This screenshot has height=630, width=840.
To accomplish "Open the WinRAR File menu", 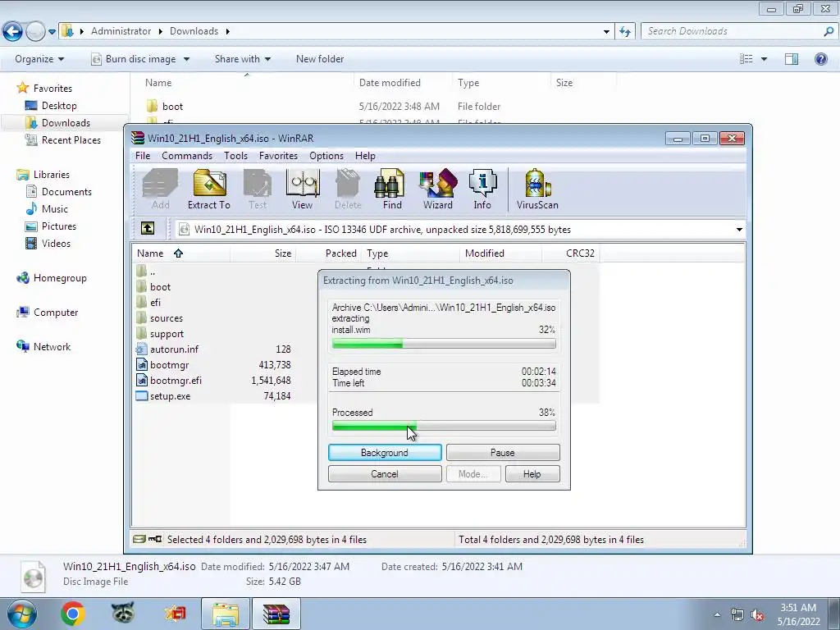I will pos(143,156).
